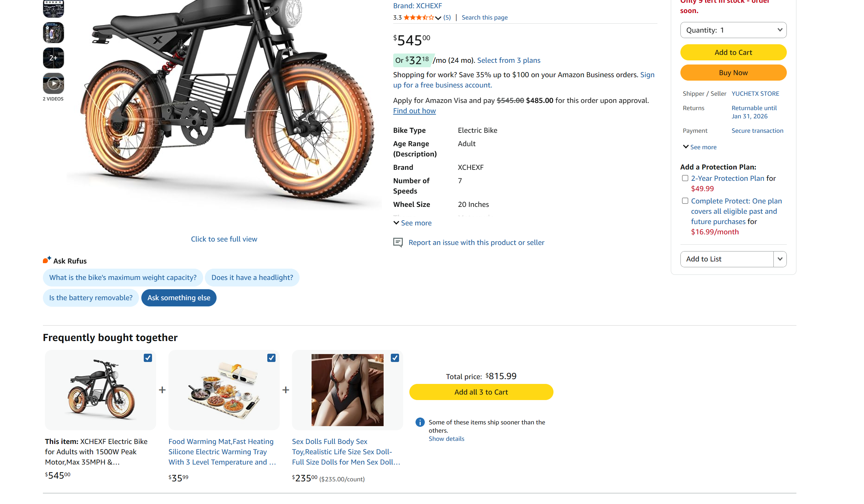Uncheck the Food Warming Mat bundle checkbox
The image size is (864, 504).
pos(271,358)
